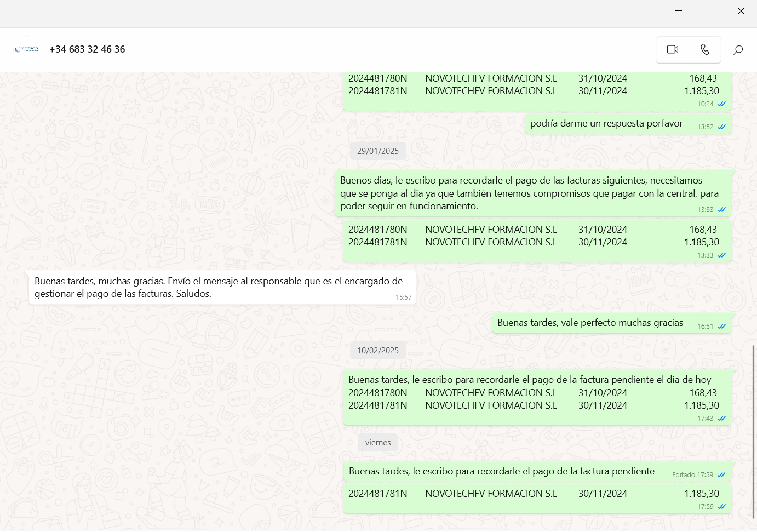This screenshot has width=757, height=532.
Task: Click the contact's profile picture in the header
Action: pyautogui.click(x=27, y=49)
